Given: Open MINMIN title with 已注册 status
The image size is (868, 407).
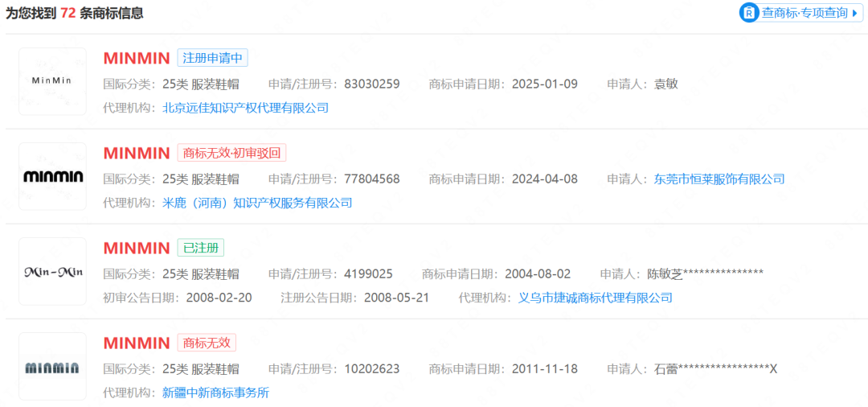Looking at the screenshot, I should (137, 248).
